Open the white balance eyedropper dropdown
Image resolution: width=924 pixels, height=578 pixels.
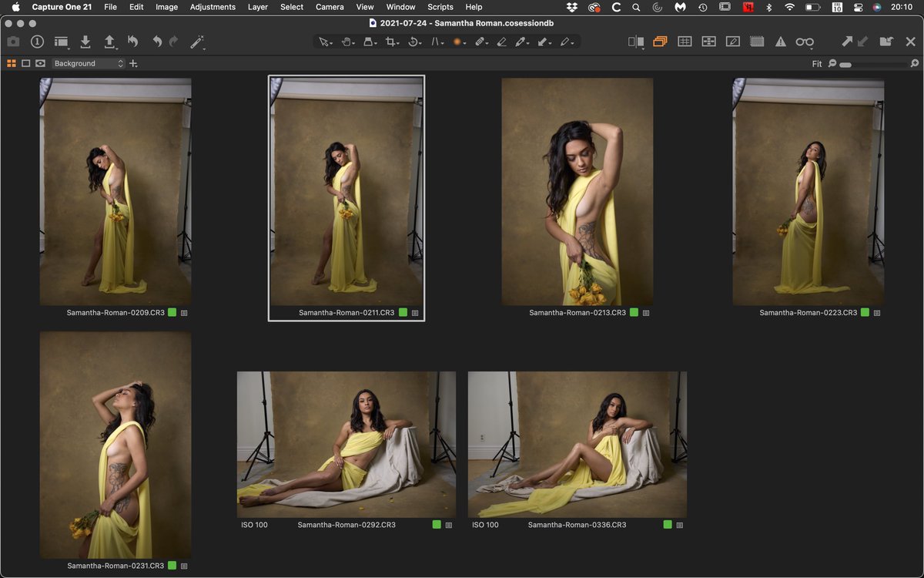point(523,42)
